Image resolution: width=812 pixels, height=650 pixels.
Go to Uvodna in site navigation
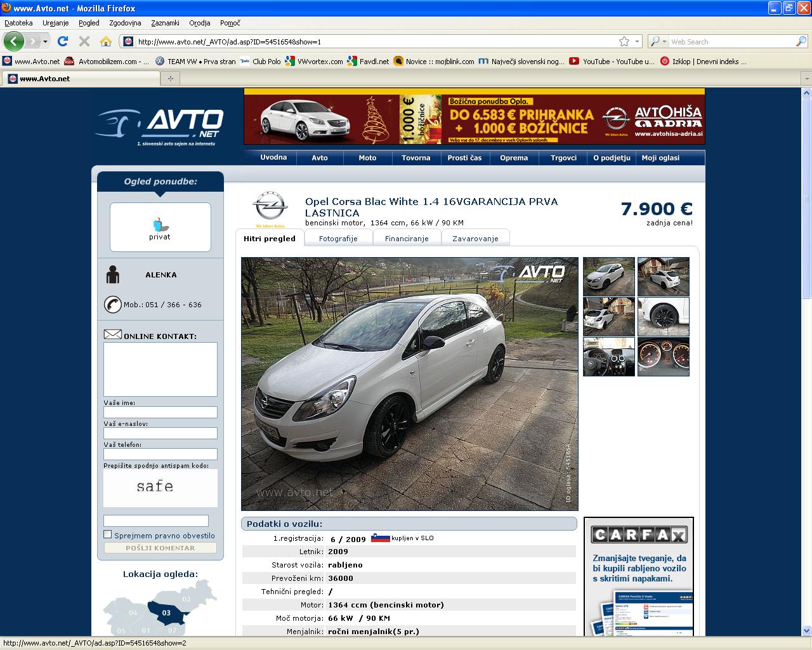pos(273,157)
